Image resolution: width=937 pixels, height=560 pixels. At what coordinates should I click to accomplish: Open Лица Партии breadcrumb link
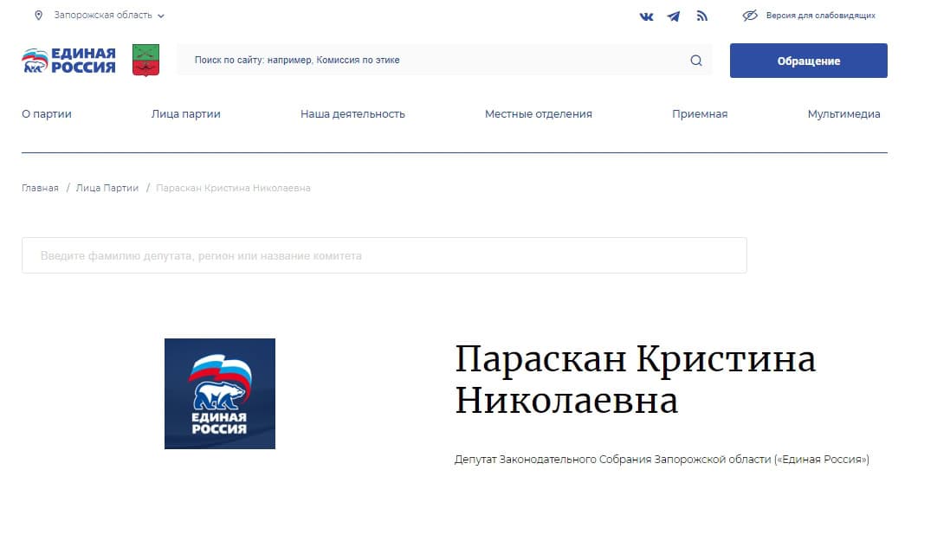(106, 187)
